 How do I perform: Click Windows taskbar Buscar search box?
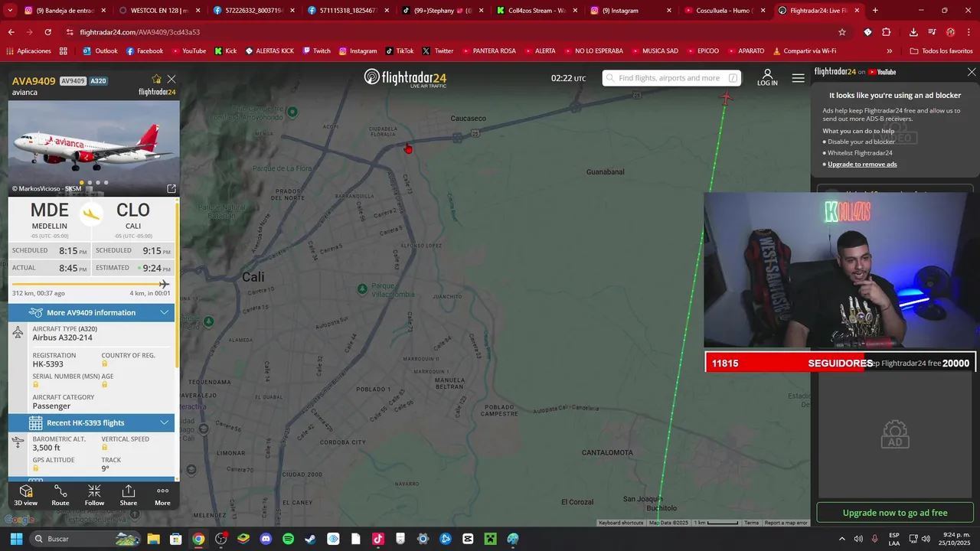pos(84,539)
